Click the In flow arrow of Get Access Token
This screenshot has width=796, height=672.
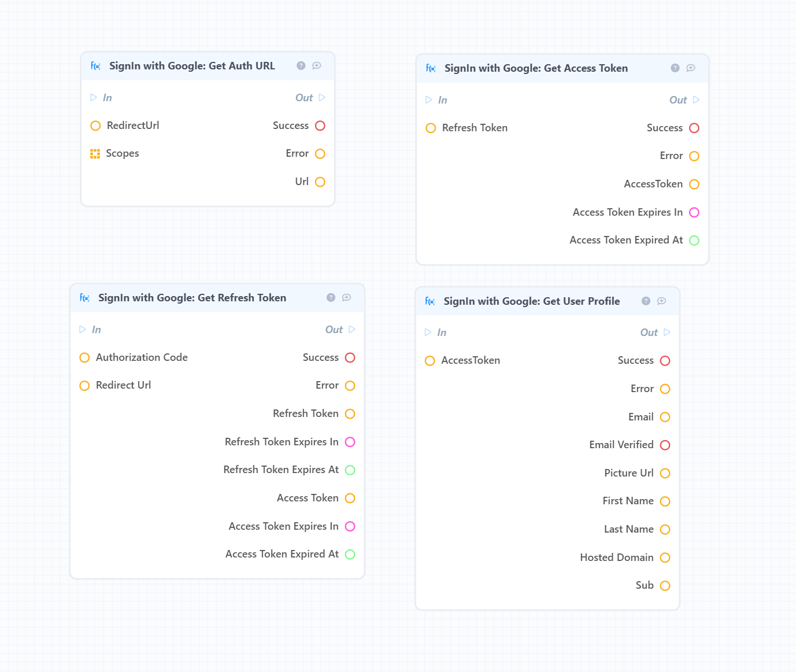(x=429, y=100)
